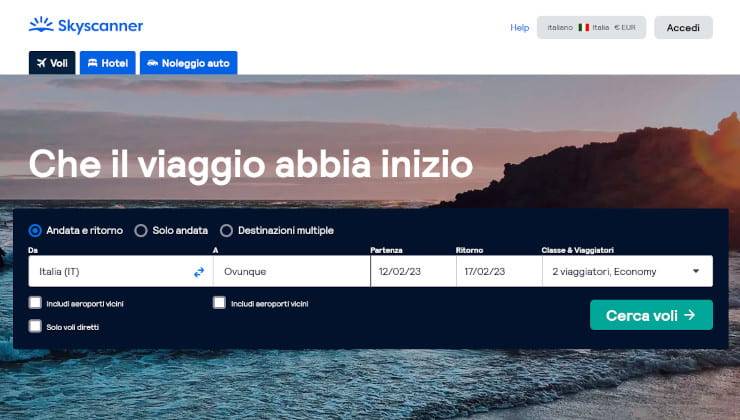Open the Ritorno date picker 17/02/23
740x420 pixels.
(x=499, y=271)
